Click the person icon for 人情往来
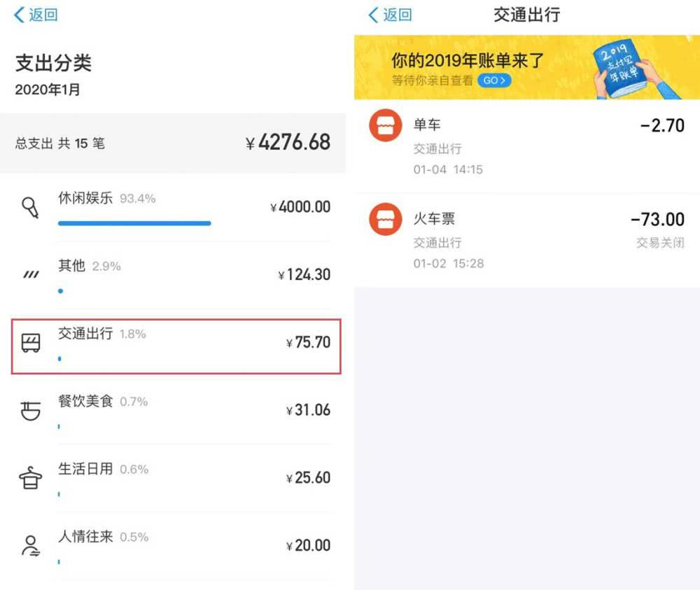The width and height of the screenshot is (700, 590). pyautogui.click(x=31, y=545)
